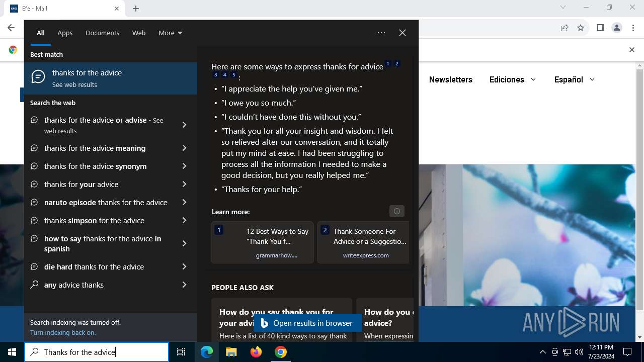Screen dimensions: 644x362
Task: Open the notification center icon
Action: pyautogui.click(x=627, y=352)
